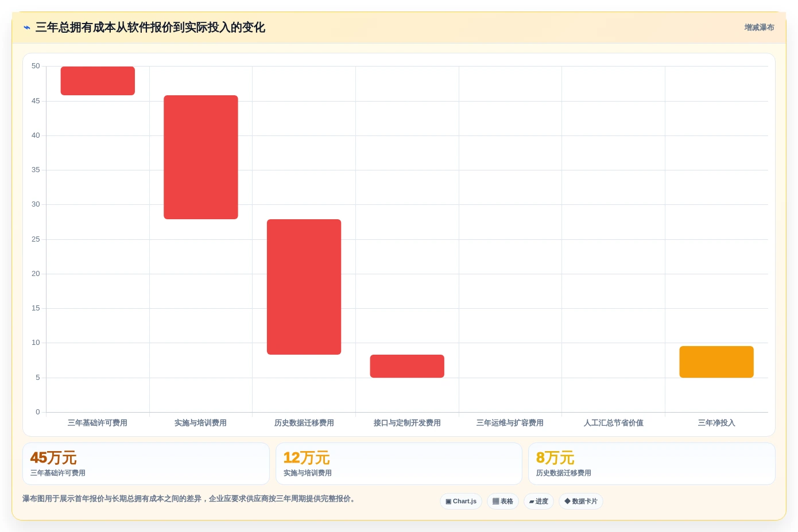Select the Chart.js chip

coord(461,501)
